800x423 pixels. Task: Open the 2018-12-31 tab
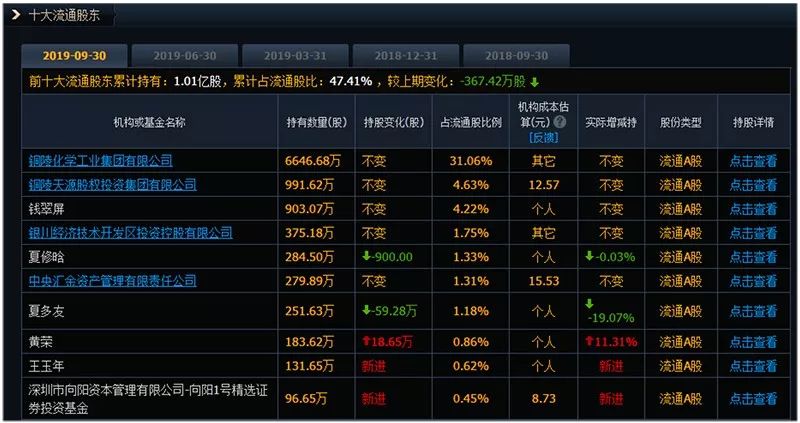(406, 56)
